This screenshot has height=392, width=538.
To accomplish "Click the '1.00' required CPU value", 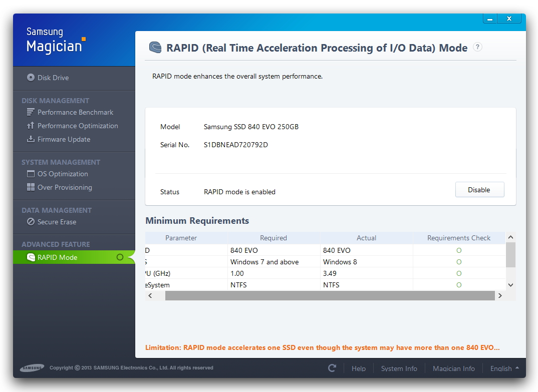I will (x=237, y=273).
